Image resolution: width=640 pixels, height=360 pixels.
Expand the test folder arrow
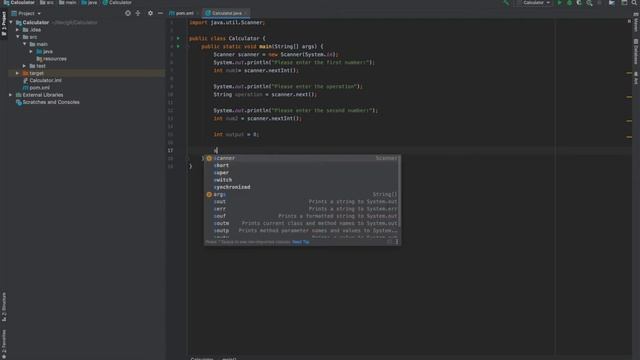[x=24, y=66]
